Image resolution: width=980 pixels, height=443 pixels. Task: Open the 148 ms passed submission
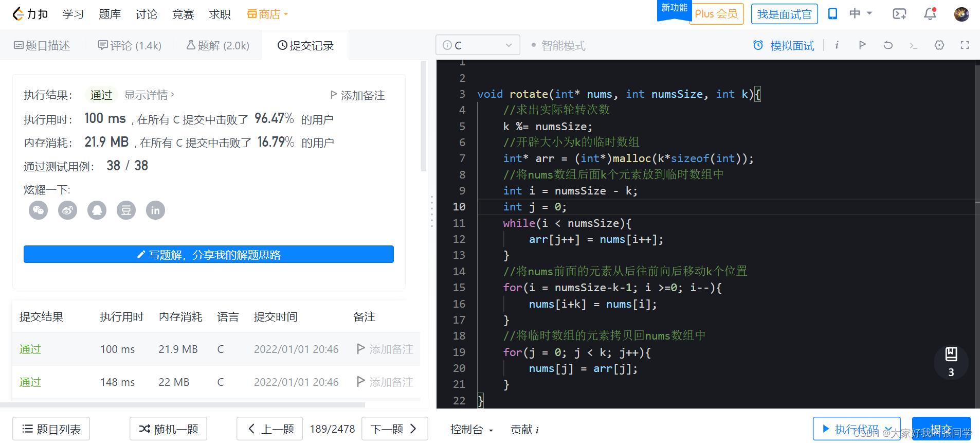click(30, 382)
